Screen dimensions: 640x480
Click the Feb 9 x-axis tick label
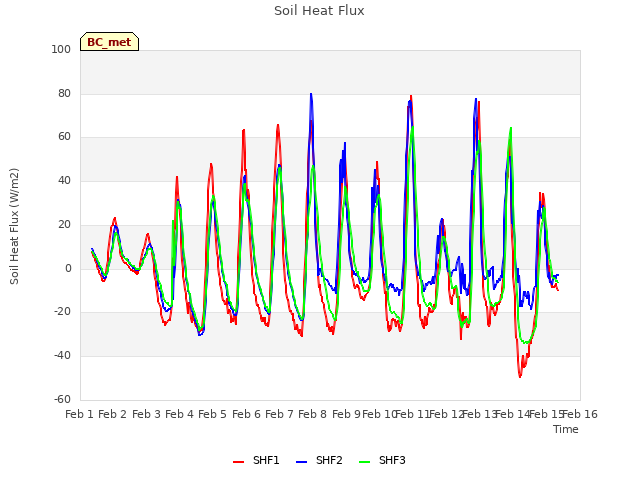(x=346, y=414)
